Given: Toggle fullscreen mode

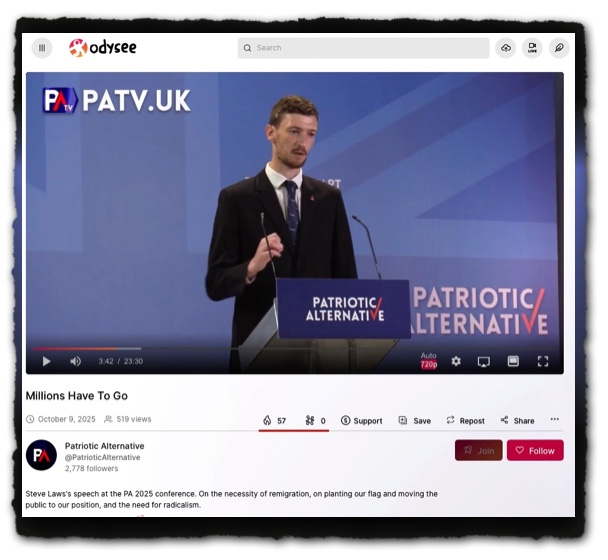Looking at the screenshot, I should click(543, 361).
